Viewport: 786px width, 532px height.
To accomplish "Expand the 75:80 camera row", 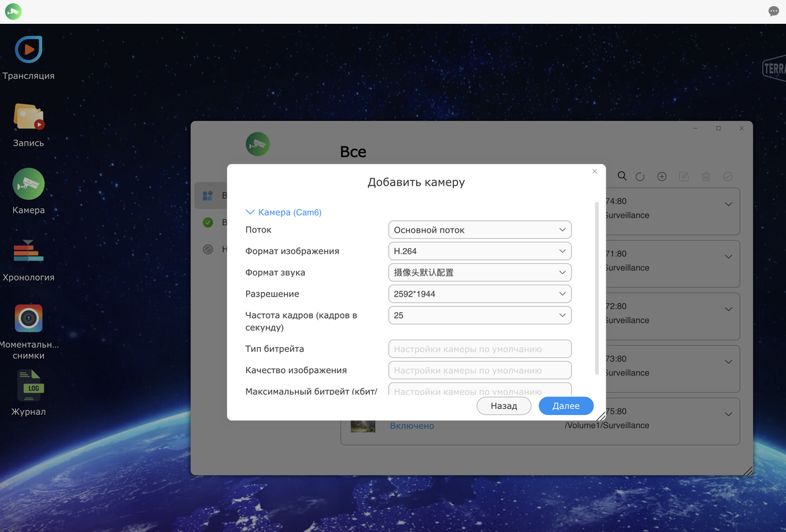I will [x=728, y=414].
